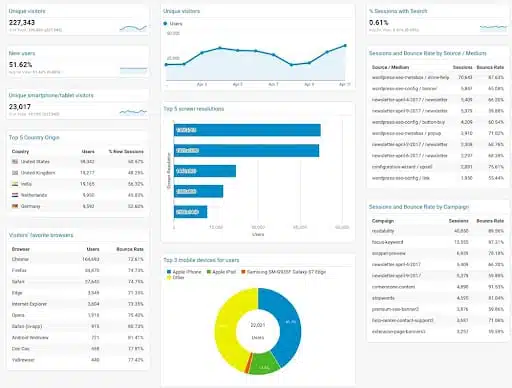This screenshot has height=388, width=512.
Task: Select the 'Edge' browser row
Action: pyautogui.click(x=78, y=293)
